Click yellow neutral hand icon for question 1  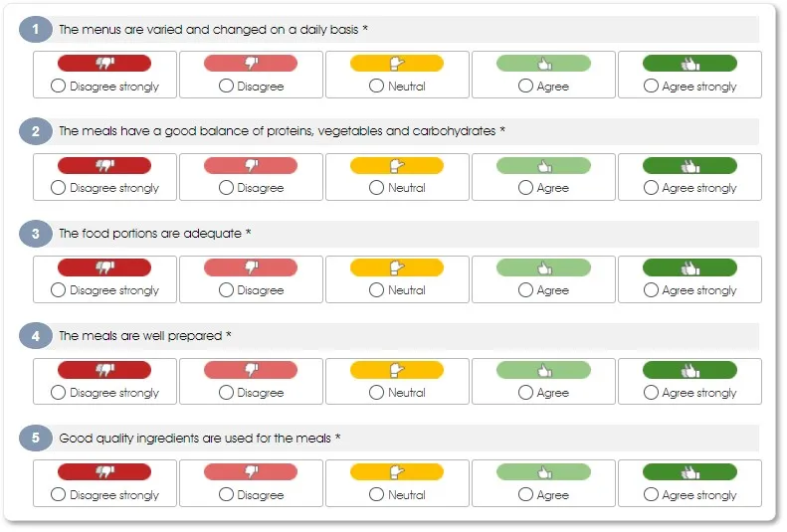coord(396,64)
